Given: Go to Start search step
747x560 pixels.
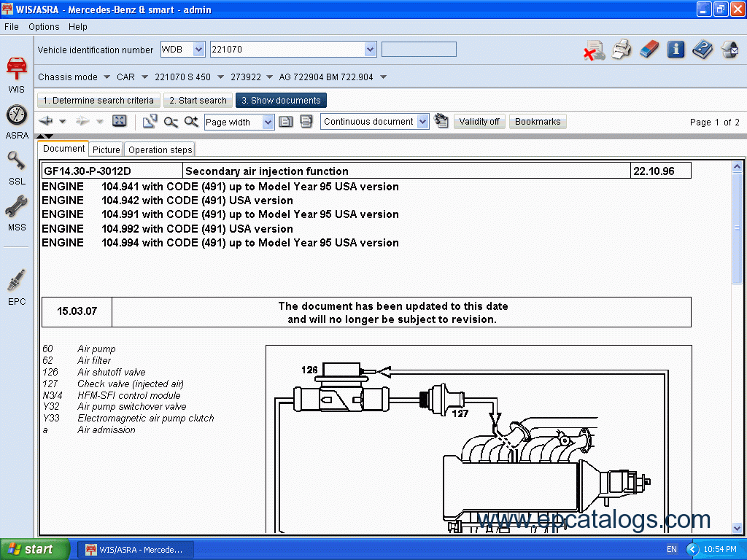Looking at the screenshot, I should 198,101.
